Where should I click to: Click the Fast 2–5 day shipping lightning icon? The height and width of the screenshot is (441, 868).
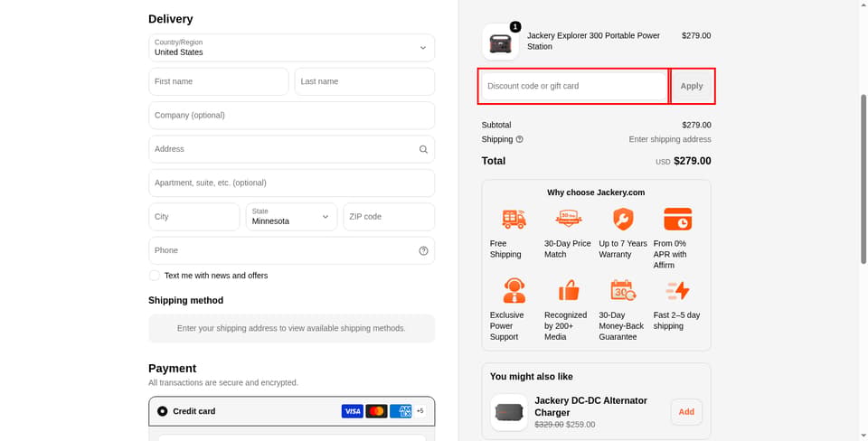[677, 290]
